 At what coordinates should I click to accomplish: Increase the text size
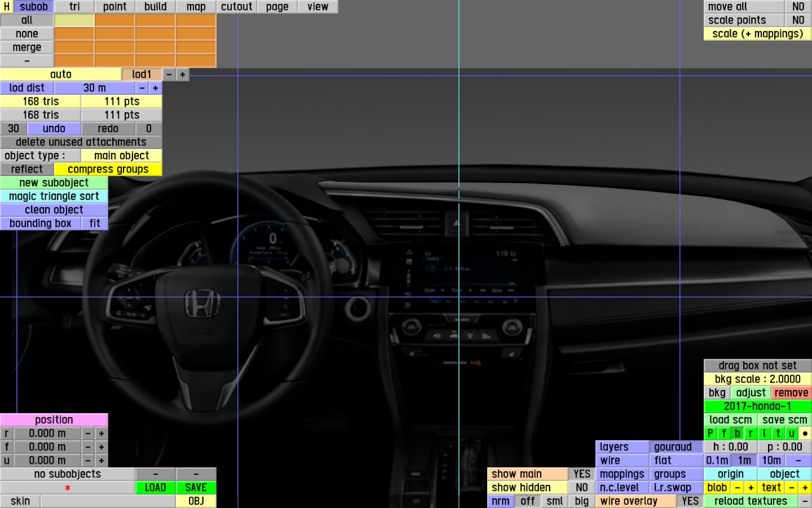click(x=805, y=488)
